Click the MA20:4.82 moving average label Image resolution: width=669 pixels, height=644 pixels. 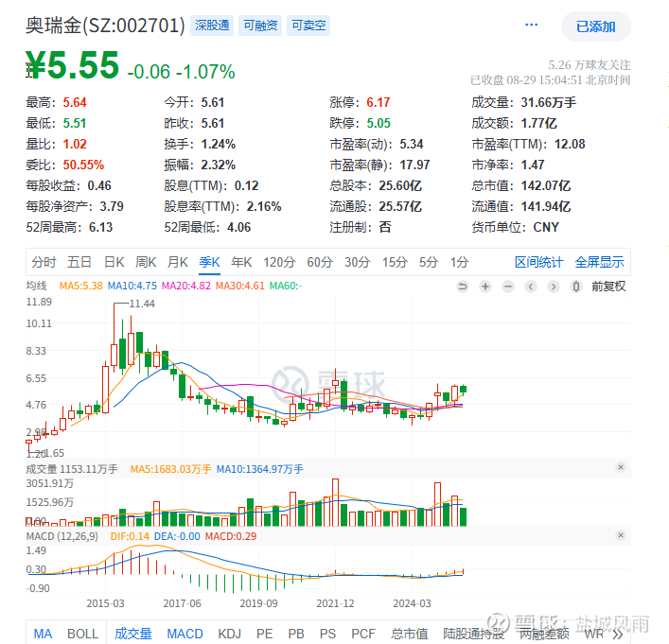click(186, 286)
